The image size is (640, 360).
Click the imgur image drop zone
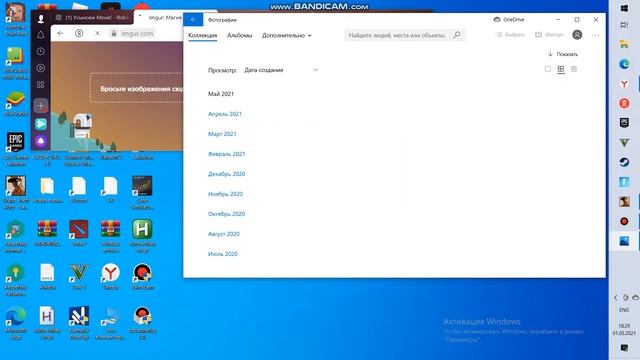click(137, 88)
